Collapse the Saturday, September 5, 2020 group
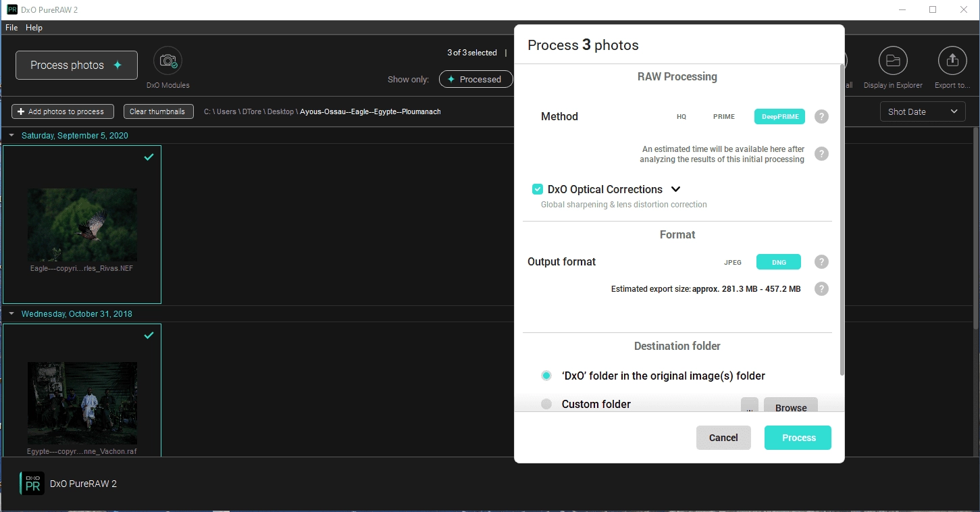The image size is (980, 512). point(11,136)
